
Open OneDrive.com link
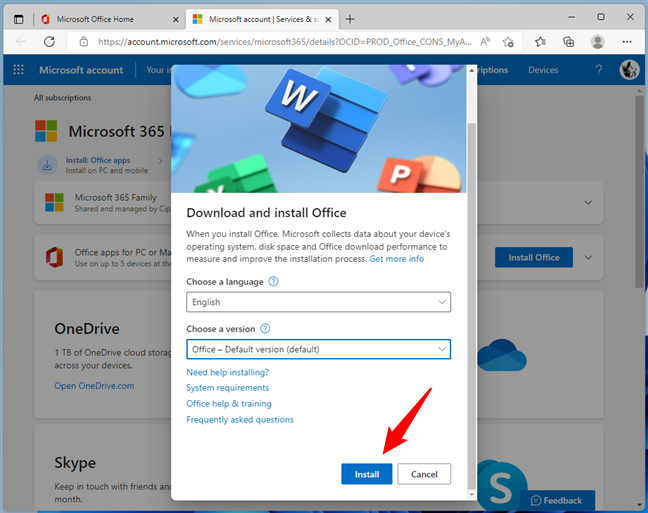click(x=94, y=386)
